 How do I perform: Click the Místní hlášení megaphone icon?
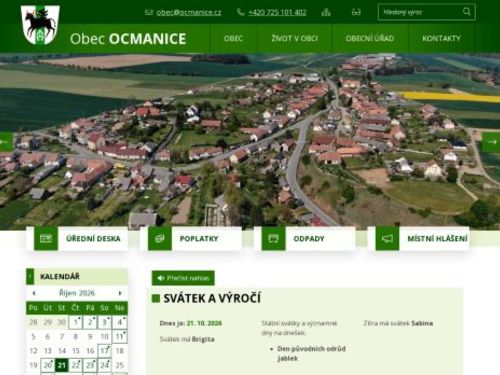[387, 238]
